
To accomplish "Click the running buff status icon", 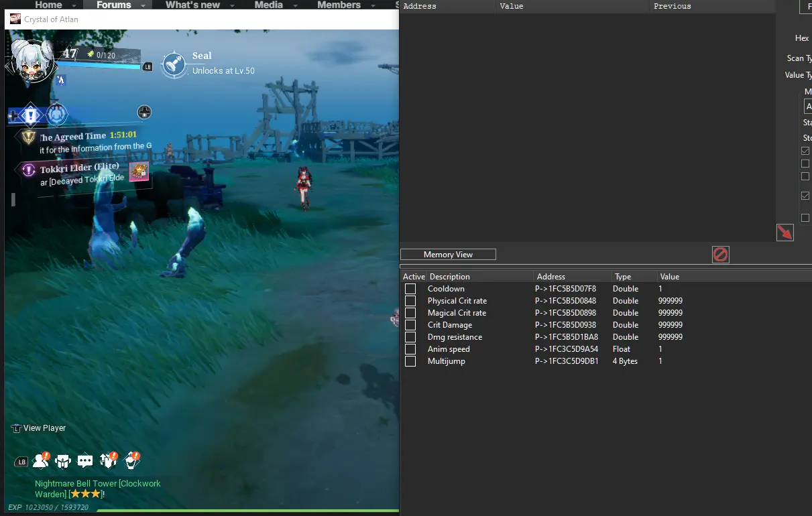I will click(61, 80).
